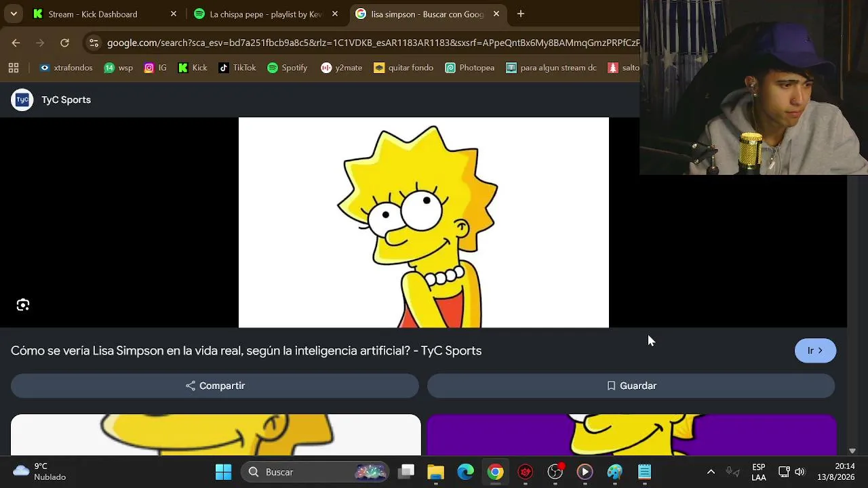The image size is (868, 488).
Task: Open the Paint palette app in taskbar
Action: click(x=614, y=472)
